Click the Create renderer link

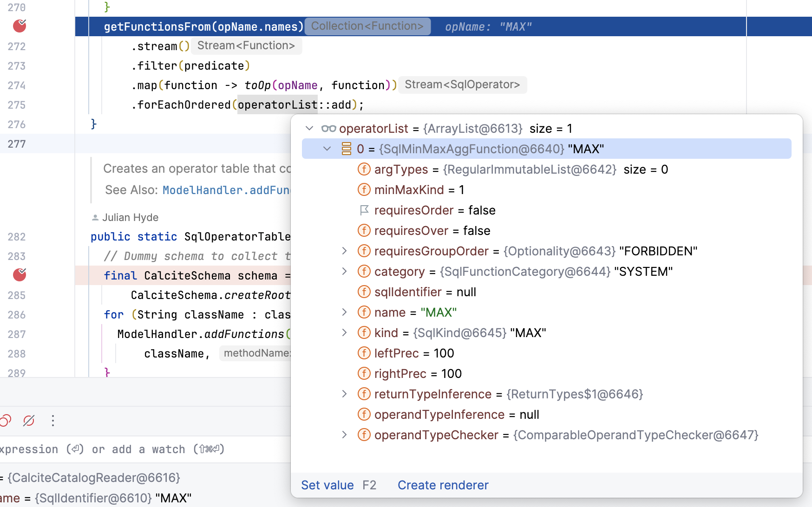[443, 485]
